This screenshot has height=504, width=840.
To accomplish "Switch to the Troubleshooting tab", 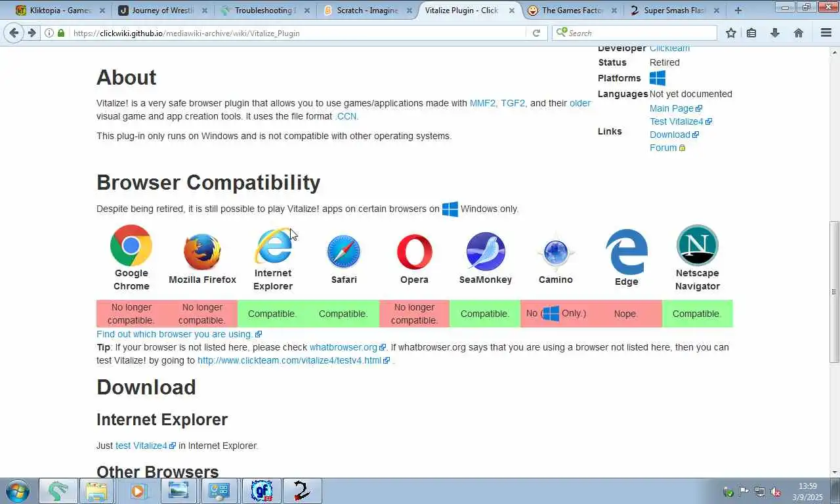I will pos(264,10).
